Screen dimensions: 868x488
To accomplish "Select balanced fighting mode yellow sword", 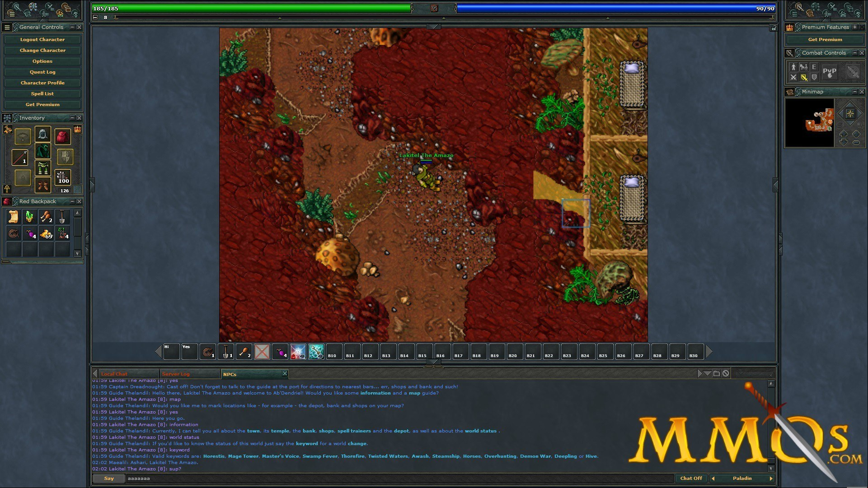I will [x=804, y=78].
